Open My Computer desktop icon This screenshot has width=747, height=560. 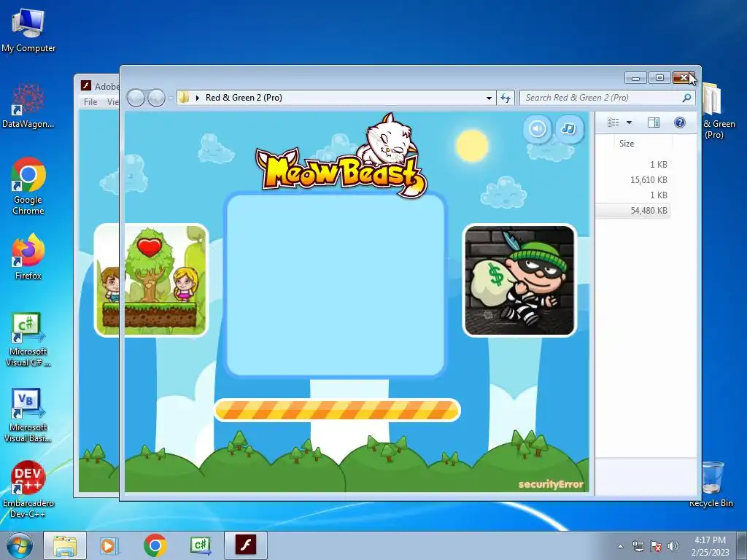coord(28,31)
